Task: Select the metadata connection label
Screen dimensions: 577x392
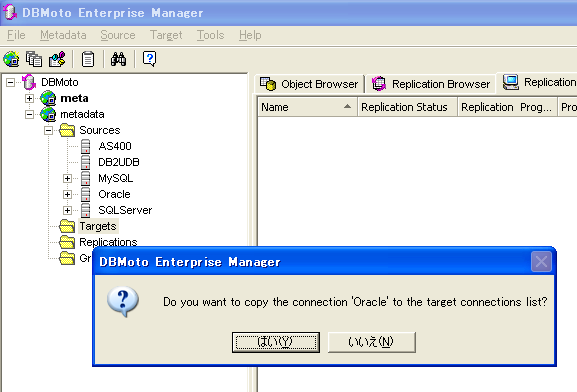Action: (82, 114)
